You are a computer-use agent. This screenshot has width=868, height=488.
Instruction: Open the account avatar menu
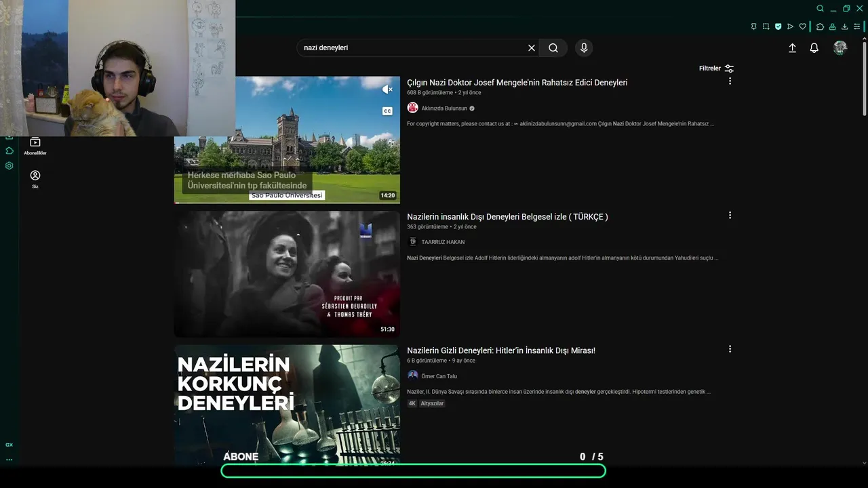coord(840,47)
